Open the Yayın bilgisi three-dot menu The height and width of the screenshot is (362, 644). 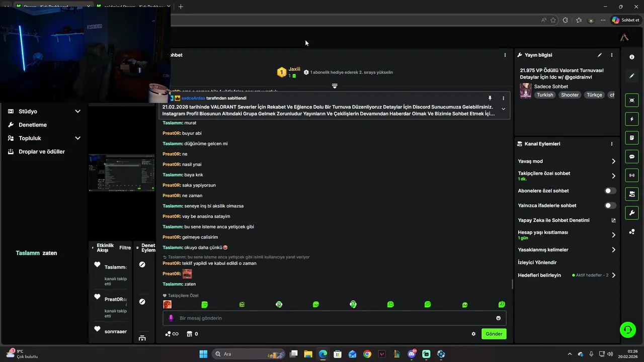[x=612, y=55]
